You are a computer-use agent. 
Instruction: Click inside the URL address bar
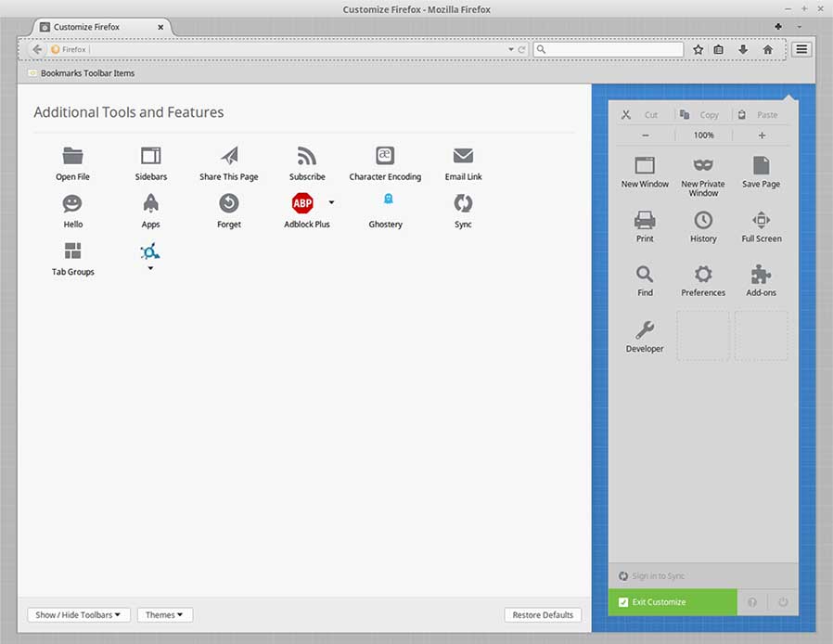coord(287,49)
